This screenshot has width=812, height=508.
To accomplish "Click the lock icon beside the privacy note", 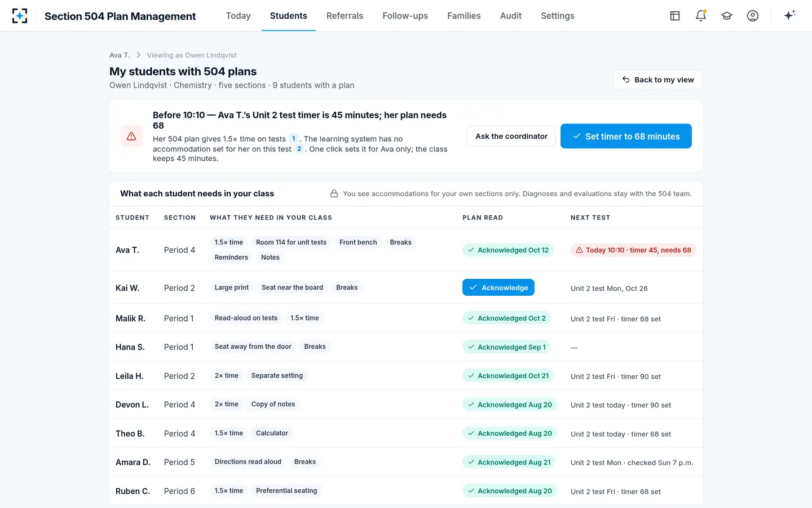I will 334,194.
